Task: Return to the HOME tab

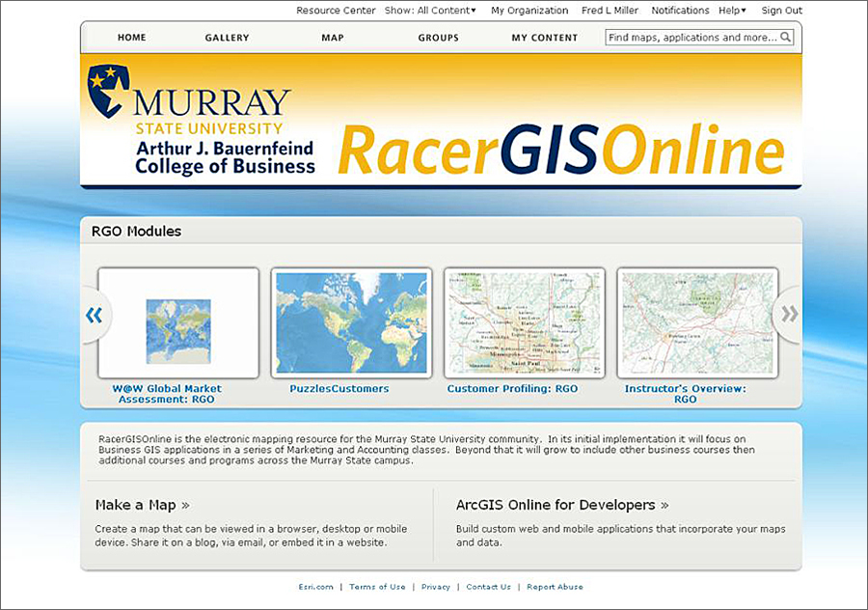Action: [x=131, y=37]
